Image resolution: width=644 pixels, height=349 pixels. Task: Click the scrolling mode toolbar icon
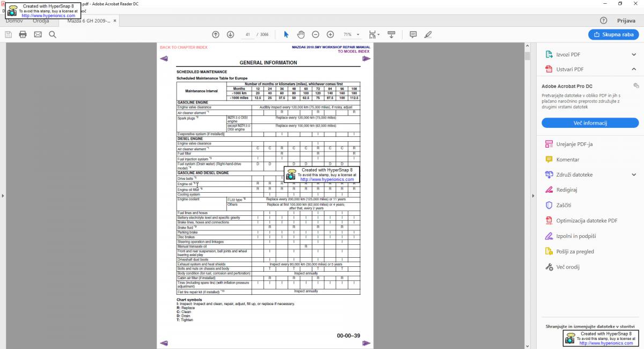click(x=391, y=34)
